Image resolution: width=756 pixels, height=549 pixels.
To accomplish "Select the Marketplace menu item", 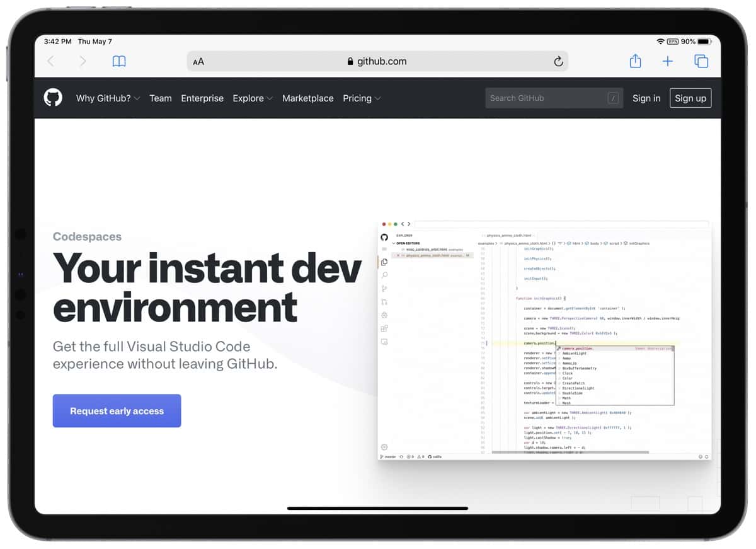I will pos(308,98).
